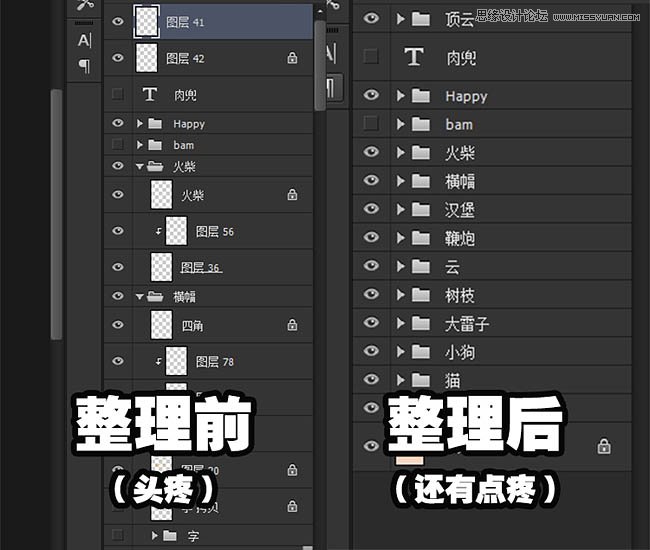Image resolution: width=650 pixels, height=550 pixels.
Task: Expand the 字 group at bottom left
Action: tap(154, 535)
